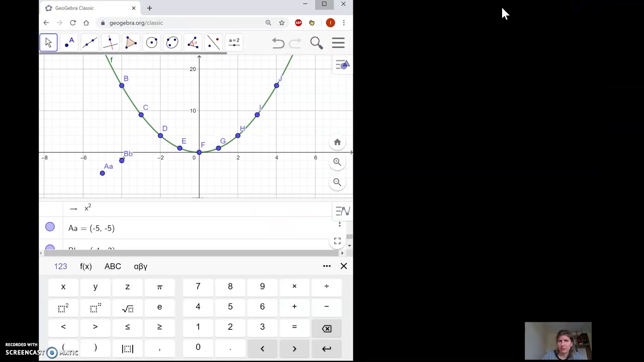Click the Aa = (-5, -5) entry
Image resolution: width=644 pixels, height=362 pixels.
(92, 228)
